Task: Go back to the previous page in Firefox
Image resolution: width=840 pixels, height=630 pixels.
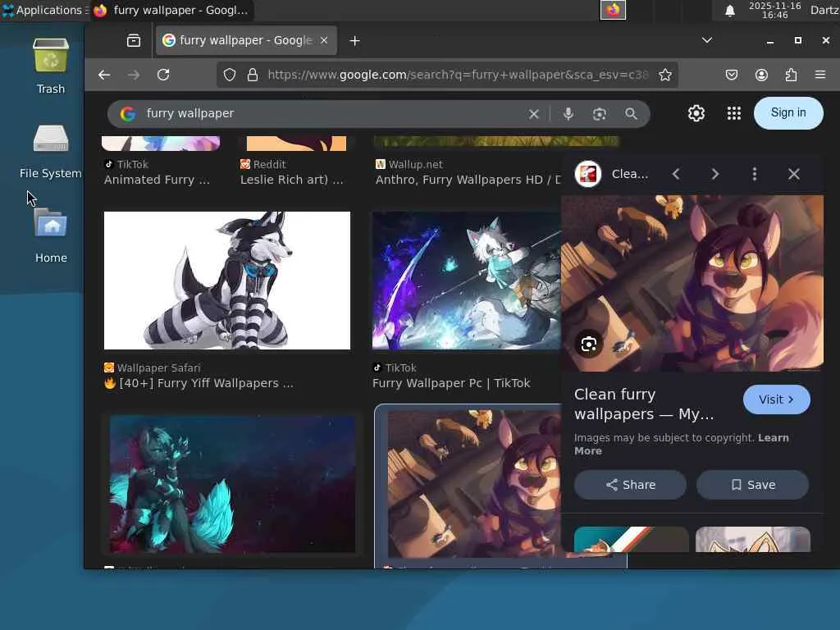Action: 104,75
